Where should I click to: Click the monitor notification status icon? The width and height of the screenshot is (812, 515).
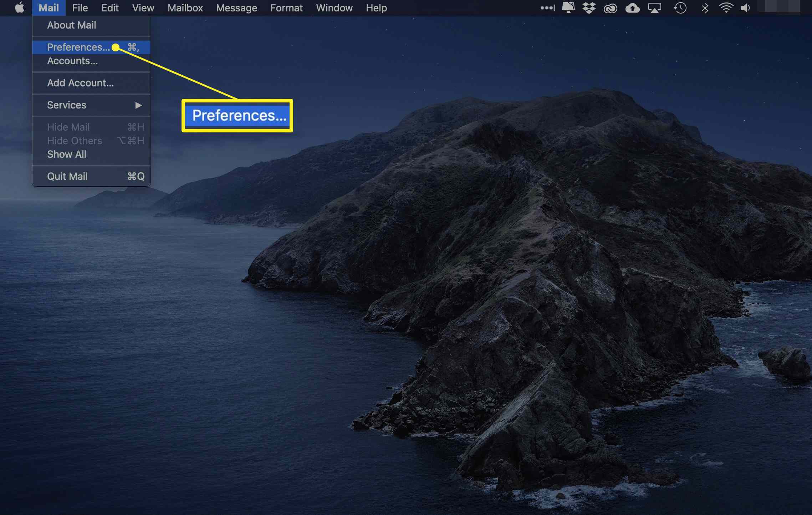coord(568,8)
